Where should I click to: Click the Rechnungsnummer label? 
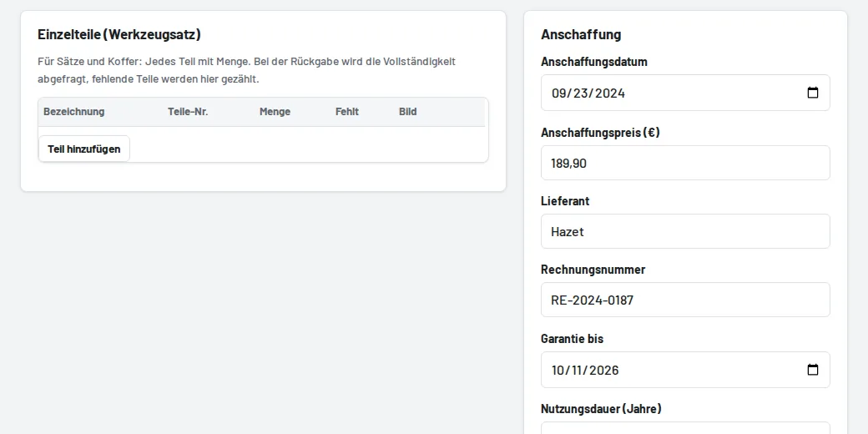[593, 270]
